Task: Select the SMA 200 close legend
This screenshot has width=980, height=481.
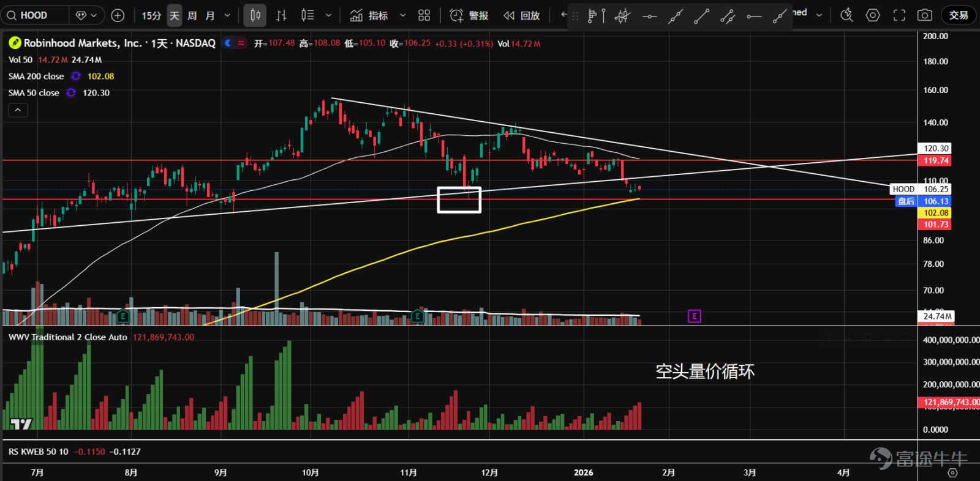Action: pos(36,76)
